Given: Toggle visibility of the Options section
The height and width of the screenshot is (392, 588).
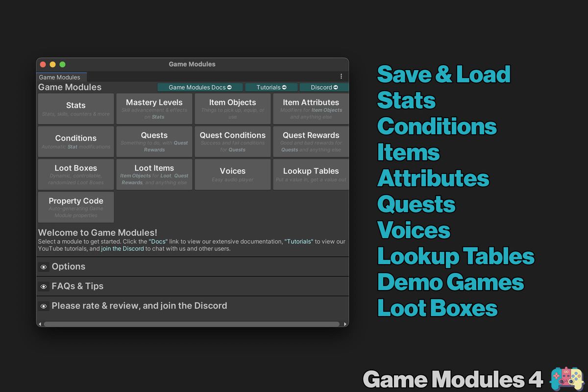Looking at the screenshot, I should 44,267.
